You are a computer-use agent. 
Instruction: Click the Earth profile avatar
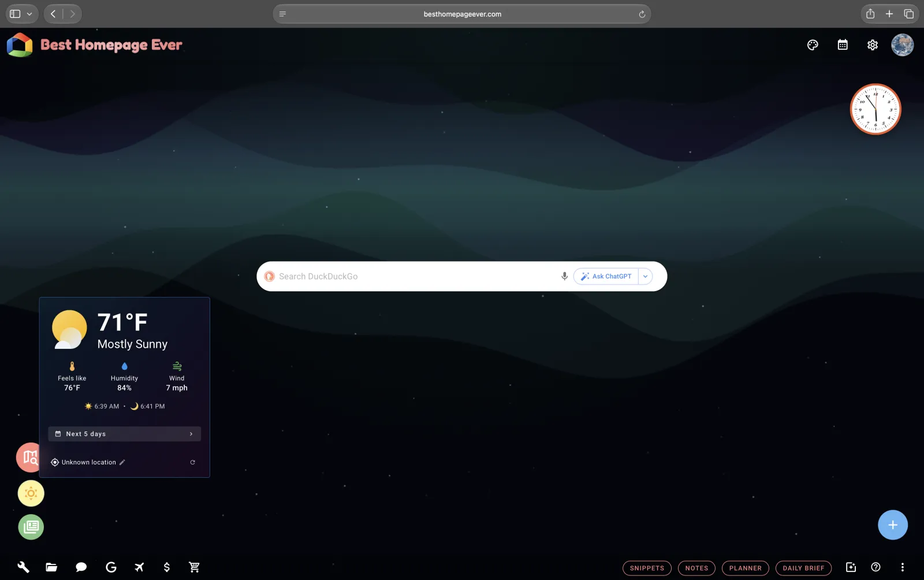(902, 45)
